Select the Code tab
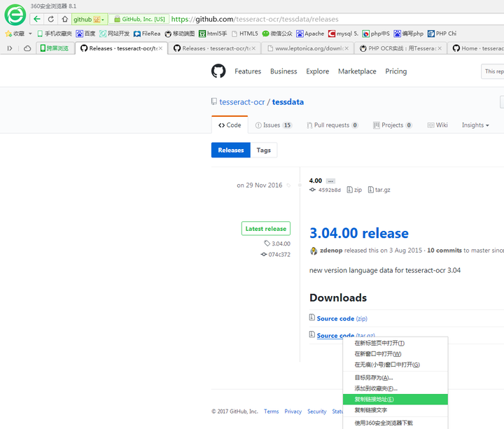The width and height of the screenshot is (504, 429). 230,125
